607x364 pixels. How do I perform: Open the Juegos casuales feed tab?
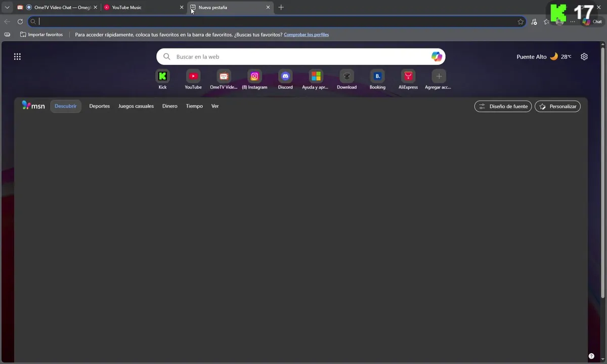[x=136, y=106]
